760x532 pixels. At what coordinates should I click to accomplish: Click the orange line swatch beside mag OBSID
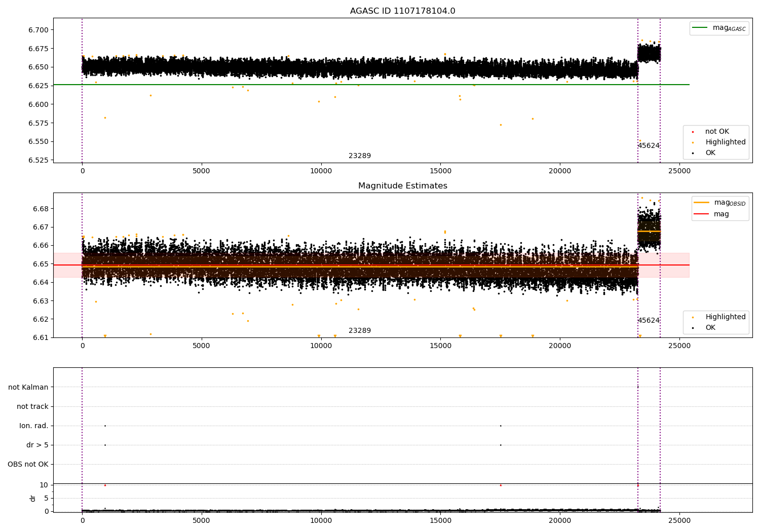click(x=702, y=203)
